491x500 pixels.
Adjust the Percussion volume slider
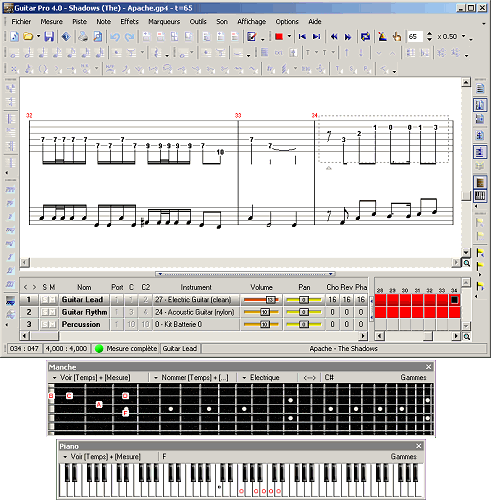(261, 324)
